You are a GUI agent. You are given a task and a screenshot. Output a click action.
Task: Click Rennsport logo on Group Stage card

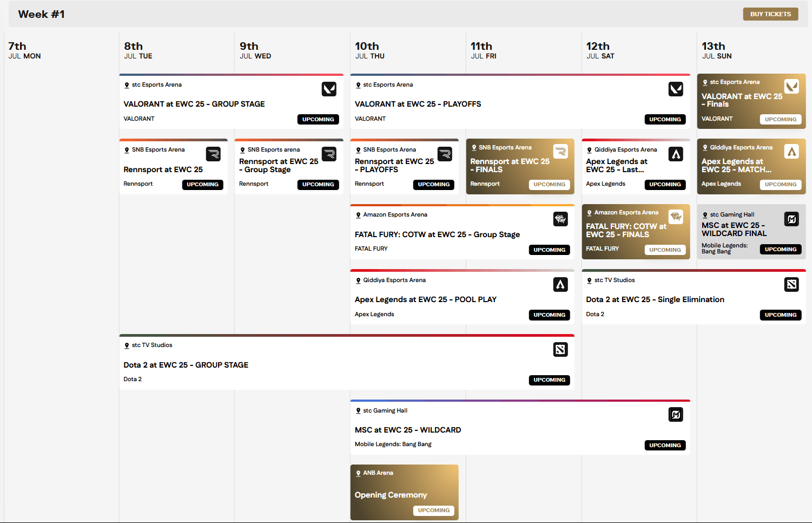point(329,154)
